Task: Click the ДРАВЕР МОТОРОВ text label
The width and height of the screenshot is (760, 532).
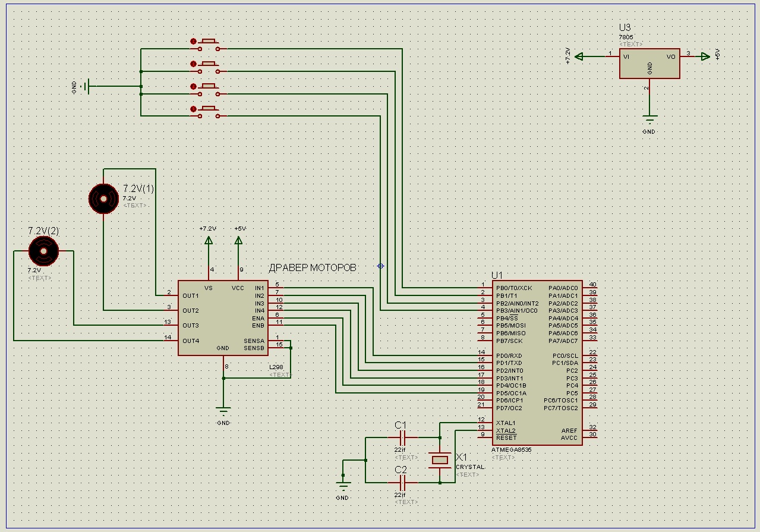Action: click(313, 268)
